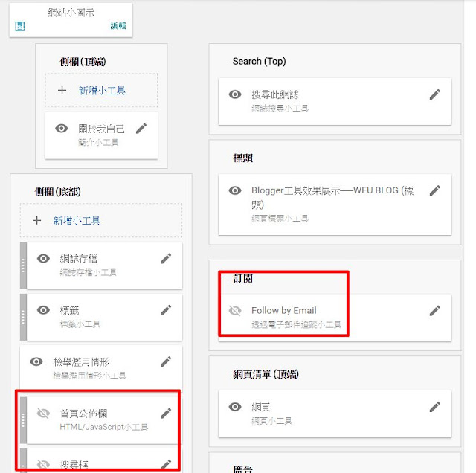Edit the 首頁公佈欄 gadget
Screen dimensions: 476x473
pyautogui.click(x=166, y=414)
